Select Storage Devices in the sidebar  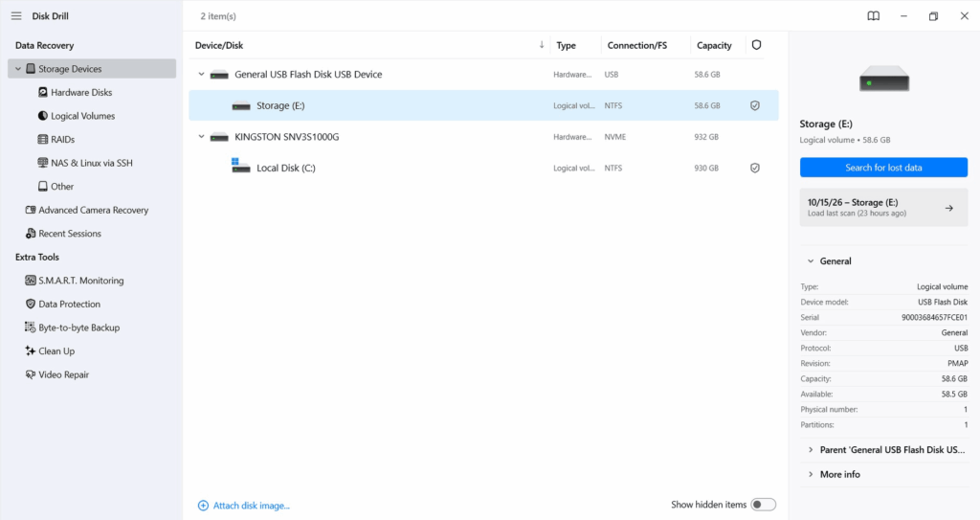(x=92, y=69)
